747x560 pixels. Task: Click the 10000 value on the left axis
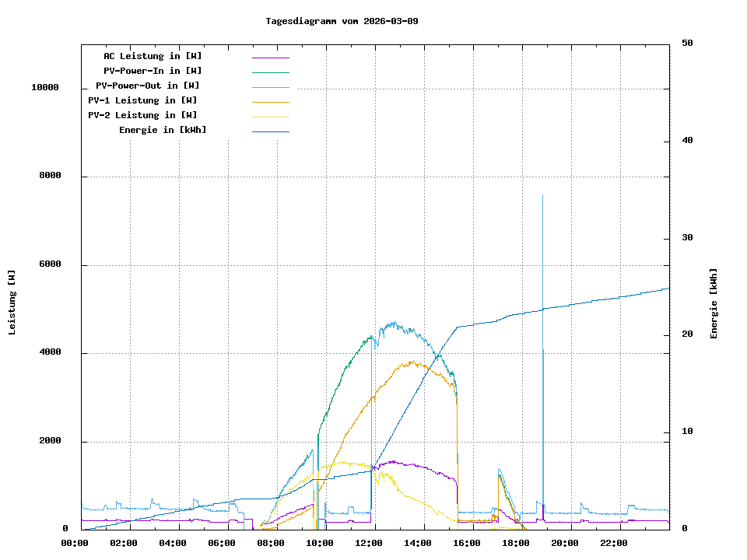pyautogui.click(x=45, y=88)
